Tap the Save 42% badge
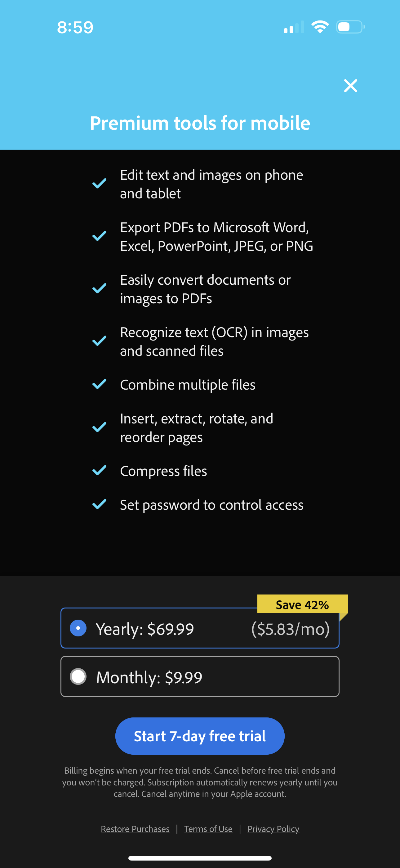Screen dimensions: 400x868 point(302,604)
